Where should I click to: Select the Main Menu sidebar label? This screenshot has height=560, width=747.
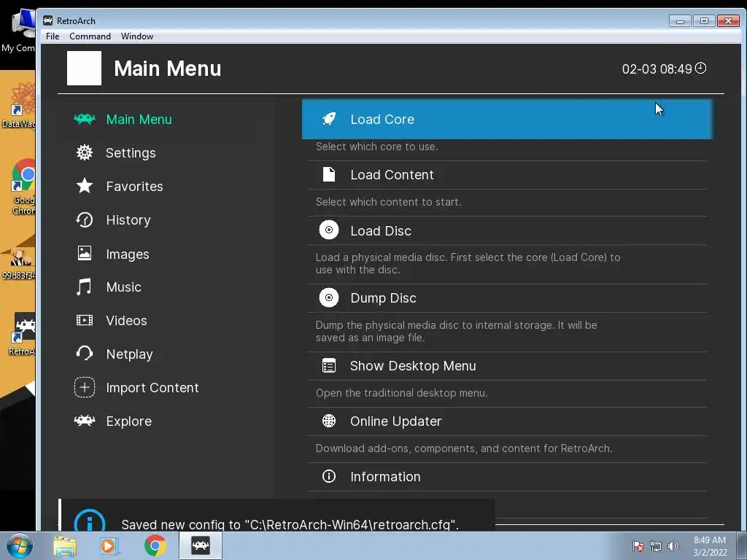tap(139, 120)
